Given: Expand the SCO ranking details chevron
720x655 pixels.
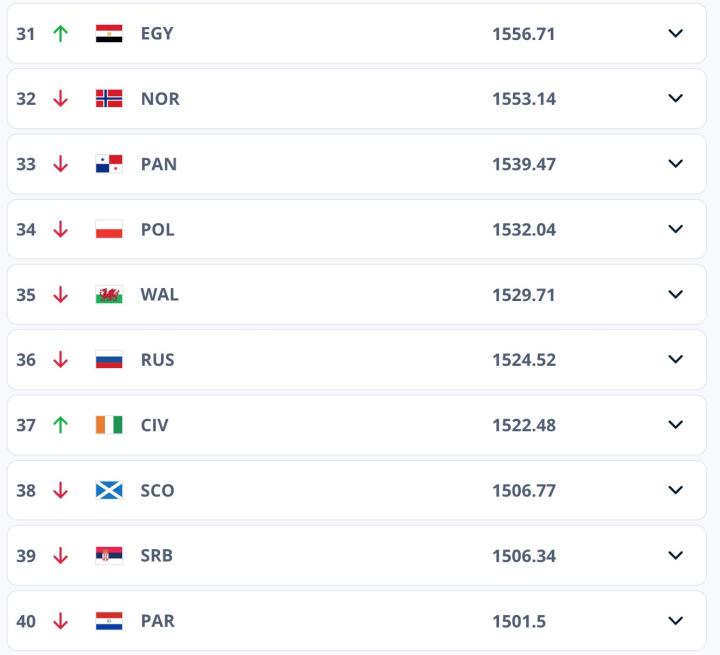Looking at the screenshot, I should click(x=676, y=490).
